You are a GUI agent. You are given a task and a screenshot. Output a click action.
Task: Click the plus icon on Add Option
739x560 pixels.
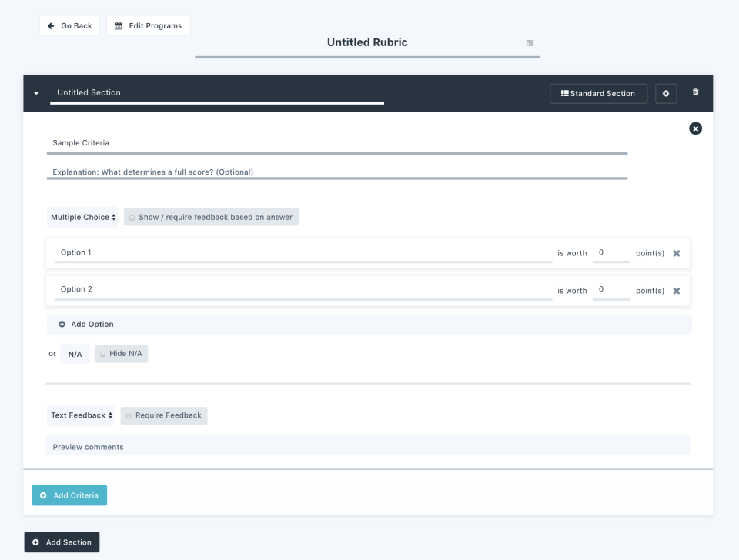[62, 324]
